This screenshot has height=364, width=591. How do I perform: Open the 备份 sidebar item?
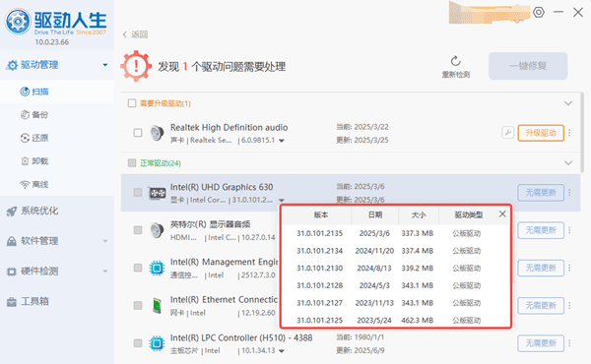click(57, 115)
